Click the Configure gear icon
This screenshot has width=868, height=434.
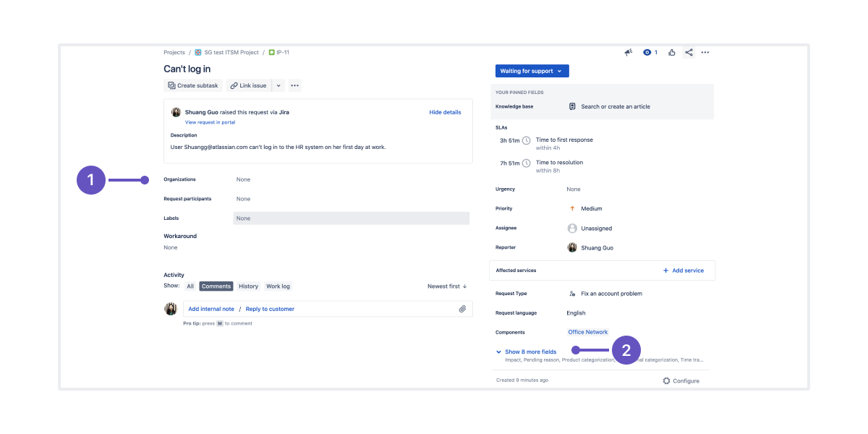pyautogui.click(x=665, y=380)
